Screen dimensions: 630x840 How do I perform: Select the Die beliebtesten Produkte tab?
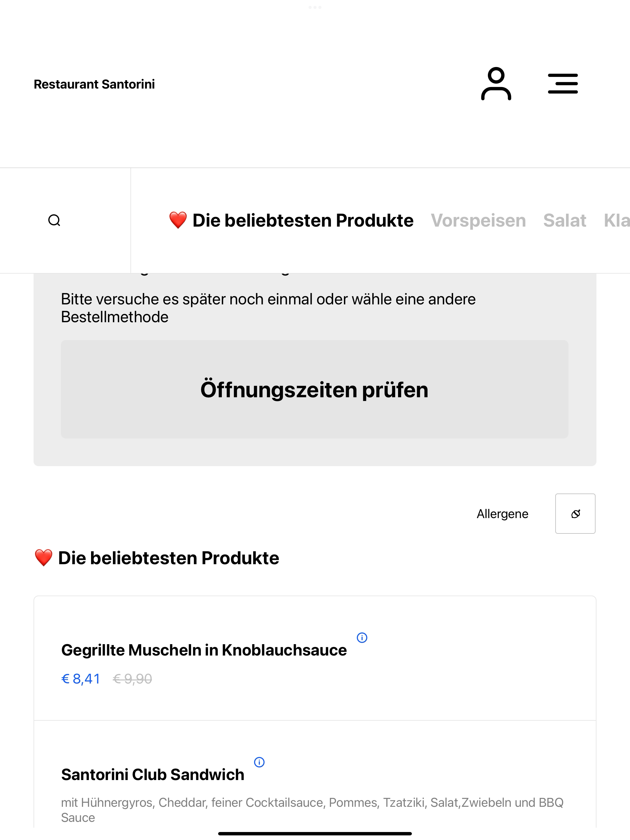291,220
